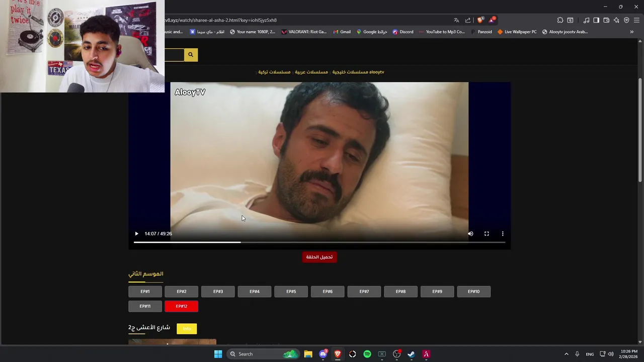Viewport: 644px width, 362px height.
Task: Open Brave browser taskbar icon
Action: pos(338,354)
